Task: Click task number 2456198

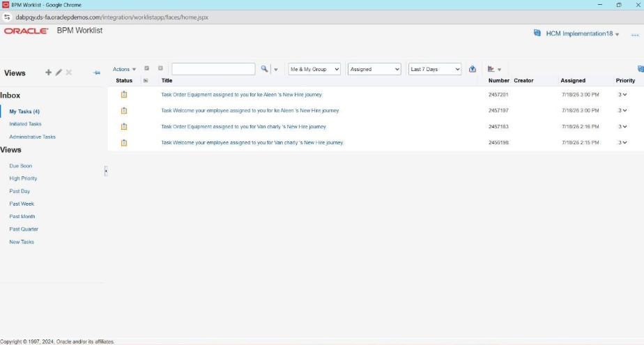Action: point(498,142)
